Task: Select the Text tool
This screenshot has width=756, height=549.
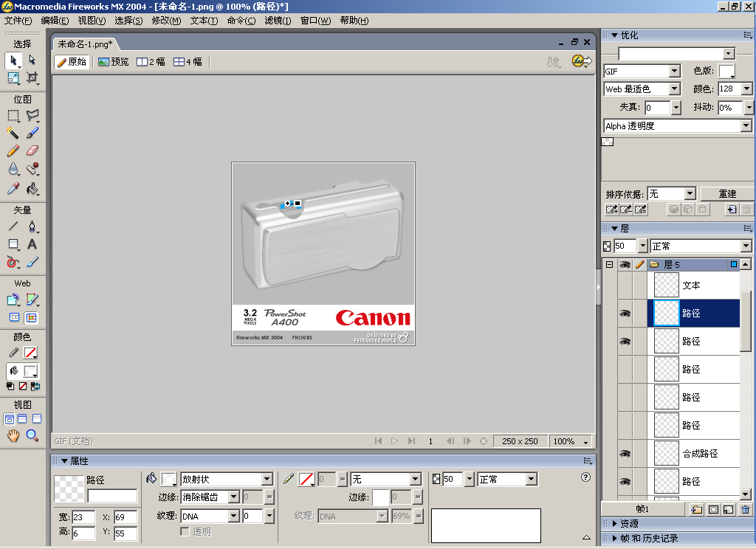Action: tap(32, 244)
